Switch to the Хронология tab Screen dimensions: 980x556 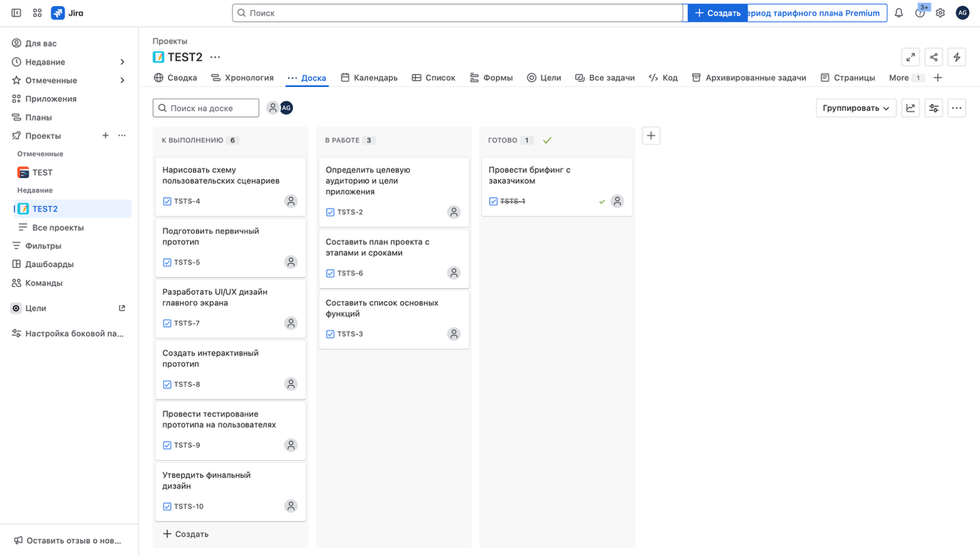[242, 78]
